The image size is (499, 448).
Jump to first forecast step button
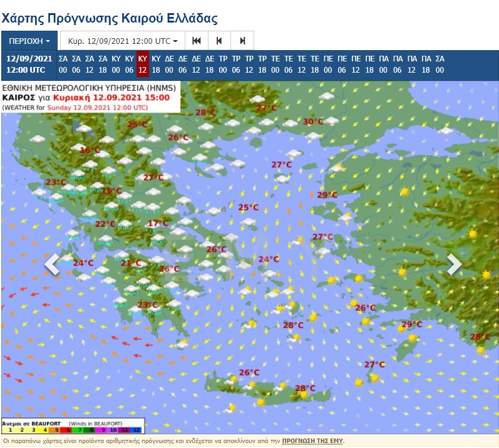pyautogui.click(x=197, y=41)
